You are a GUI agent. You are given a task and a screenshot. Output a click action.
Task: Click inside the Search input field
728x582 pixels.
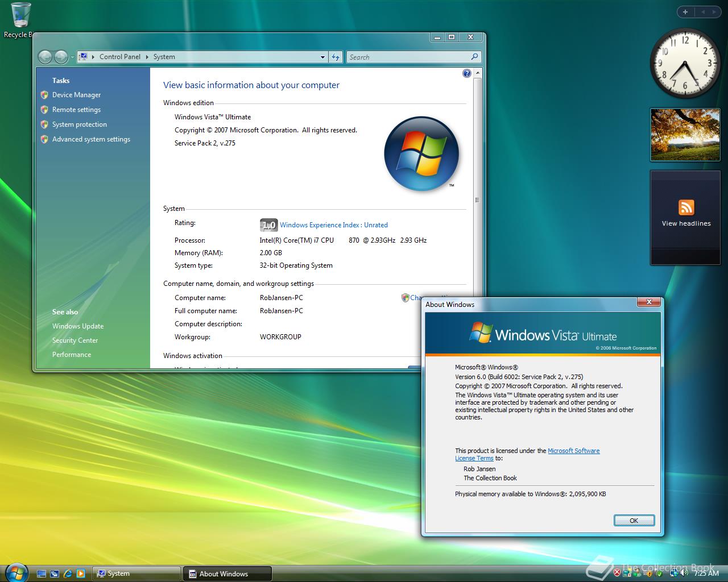408,57
